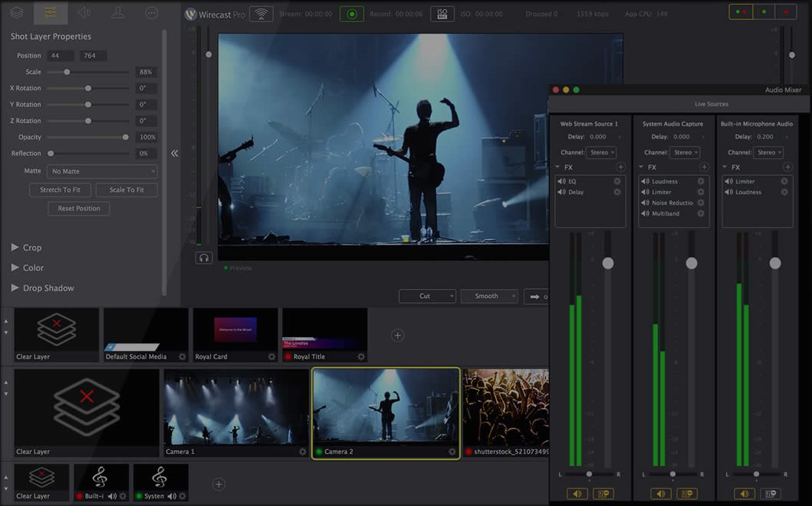The width and height of the screenshot is (812, 506).
Task: Open the person/chroma tab in inspector
Action: (x=118, y=12)
